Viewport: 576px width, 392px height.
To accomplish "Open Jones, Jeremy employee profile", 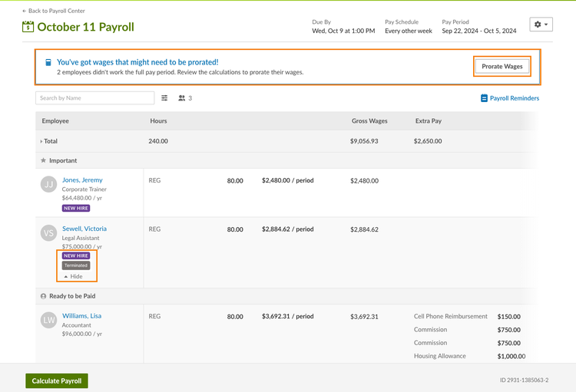I will point(82,180).
